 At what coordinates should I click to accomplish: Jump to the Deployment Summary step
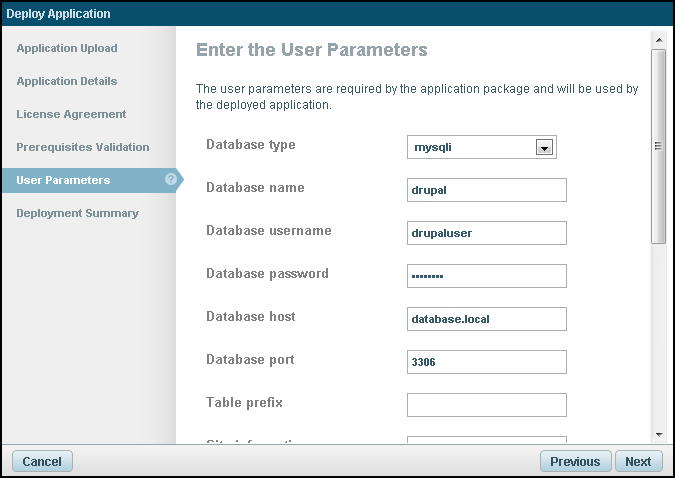77,213
